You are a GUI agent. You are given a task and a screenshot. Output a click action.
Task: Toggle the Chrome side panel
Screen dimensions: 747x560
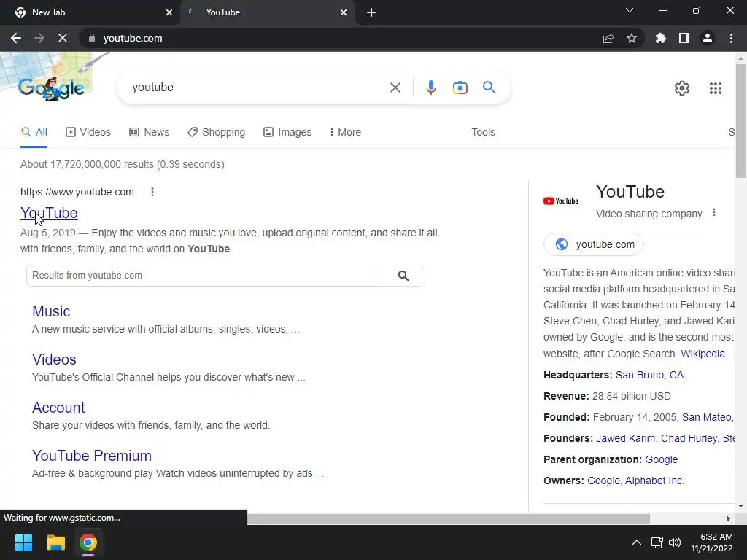coord(684,38)
